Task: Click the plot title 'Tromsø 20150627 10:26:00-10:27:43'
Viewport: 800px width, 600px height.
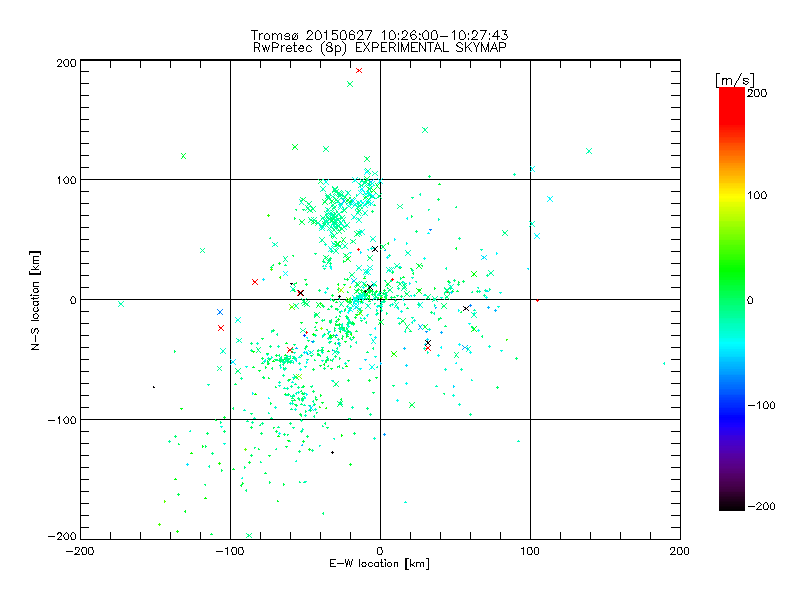Action: [379, 35]
